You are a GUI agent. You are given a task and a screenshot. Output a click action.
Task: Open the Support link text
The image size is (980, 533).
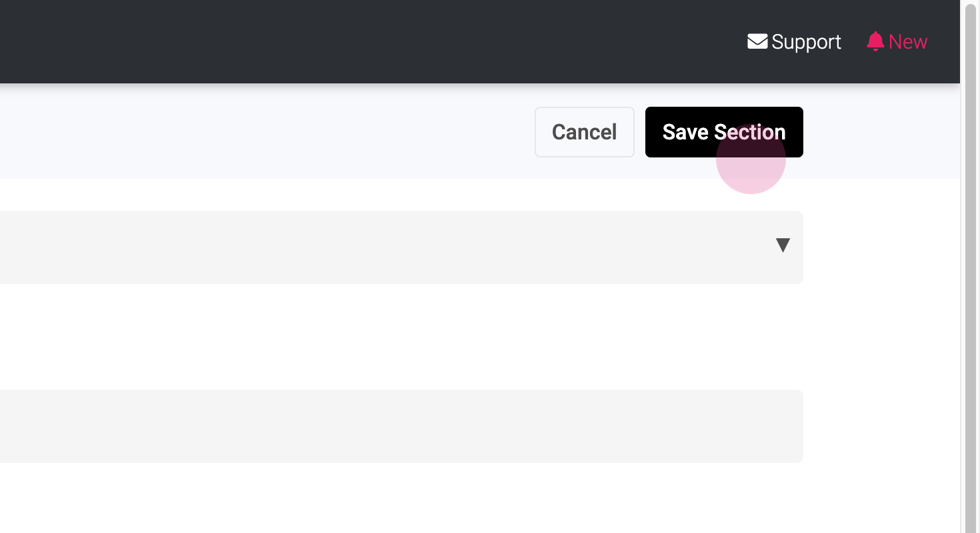[806, 42]
